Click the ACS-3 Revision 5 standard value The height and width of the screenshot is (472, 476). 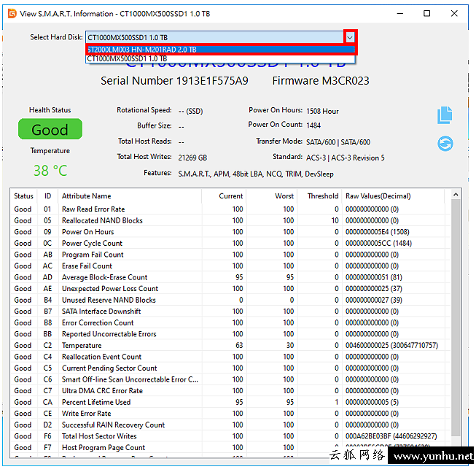tap(346, 158)
